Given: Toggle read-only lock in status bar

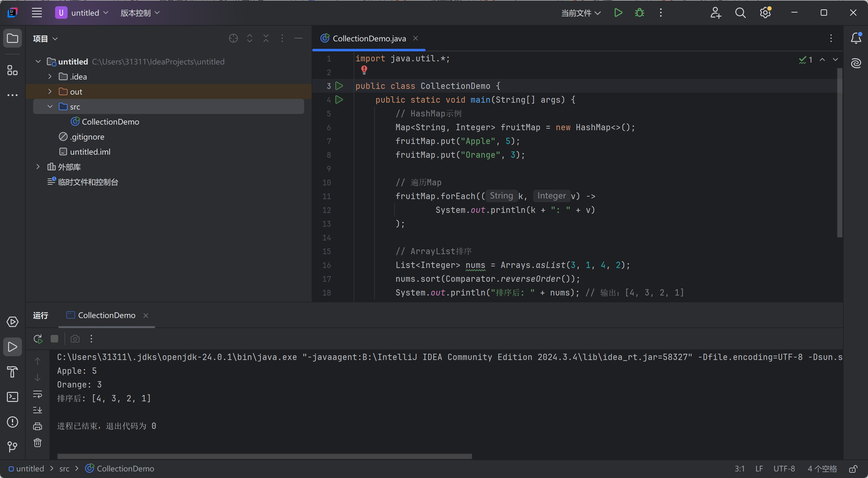Looking at the screenshot, I should click(x=853, y=469).
